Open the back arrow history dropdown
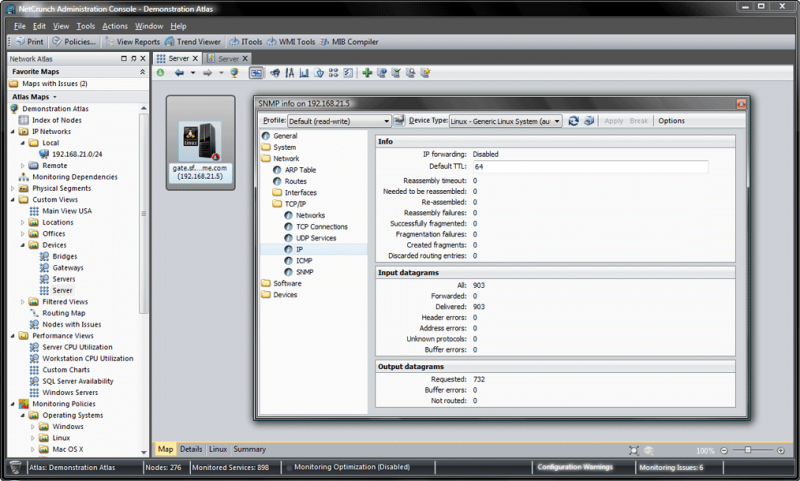 click(193, 73)
